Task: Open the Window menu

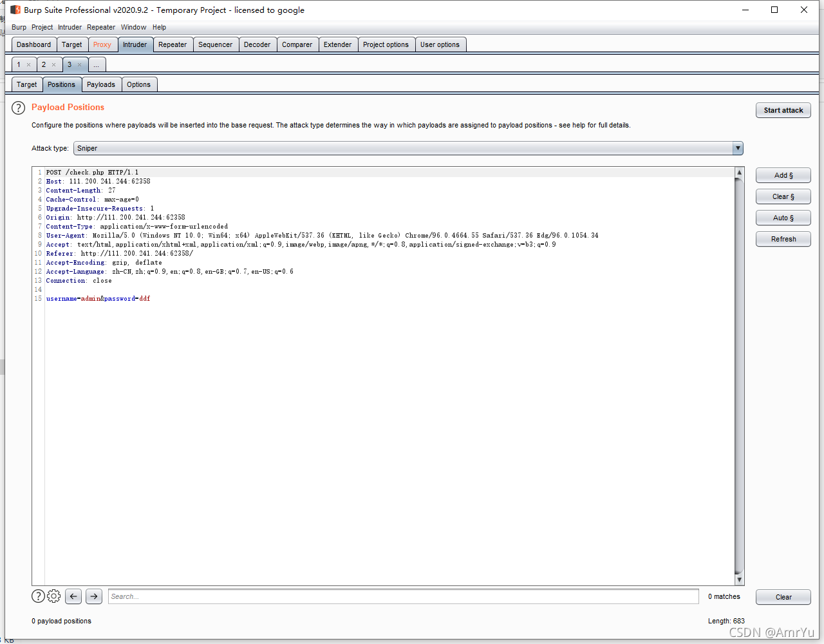Action: [x=133, y=27]
